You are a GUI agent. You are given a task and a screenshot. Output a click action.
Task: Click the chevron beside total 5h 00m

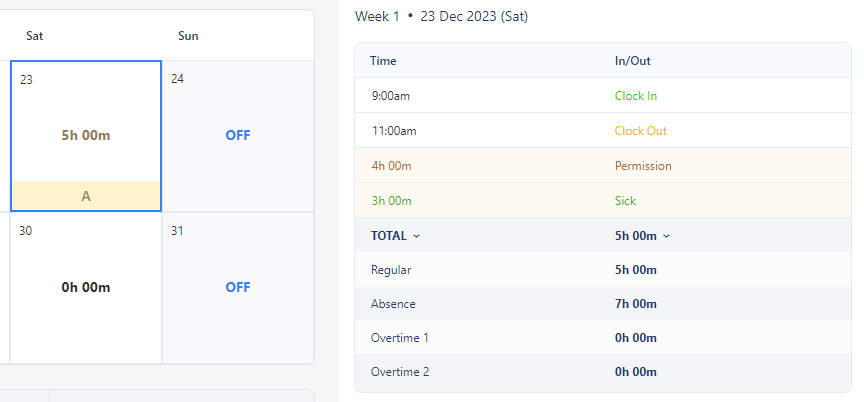coord(667,236)
